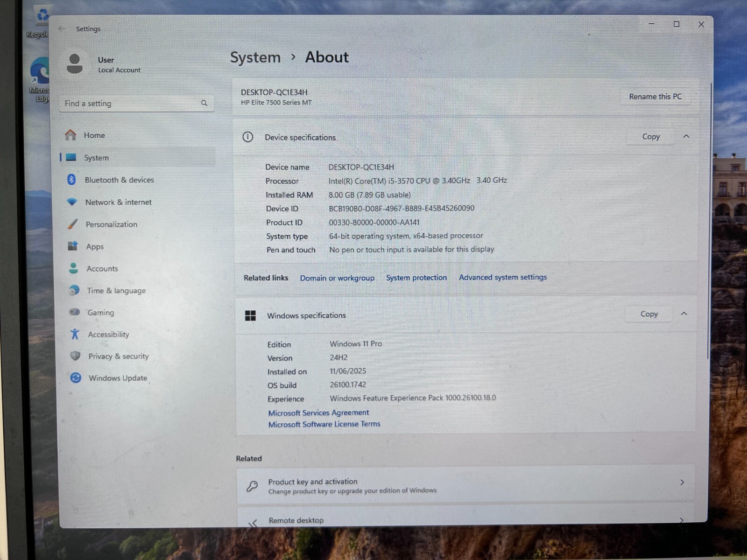Click the Network wifi icon
Screen dimensions: 747x560
pyautogui.click(x=72, y=202)
